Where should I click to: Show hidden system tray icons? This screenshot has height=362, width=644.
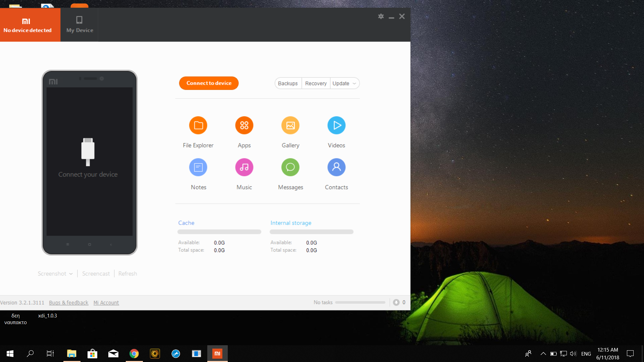click(x=543, y=354)
